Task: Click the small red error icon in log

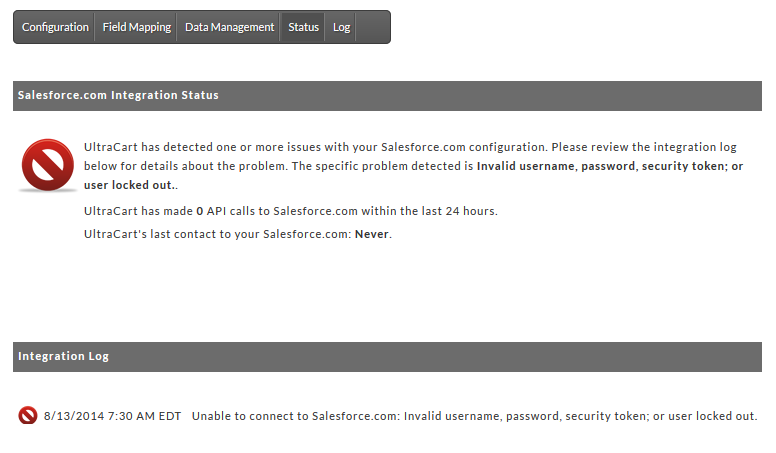Action: (28, 415)
